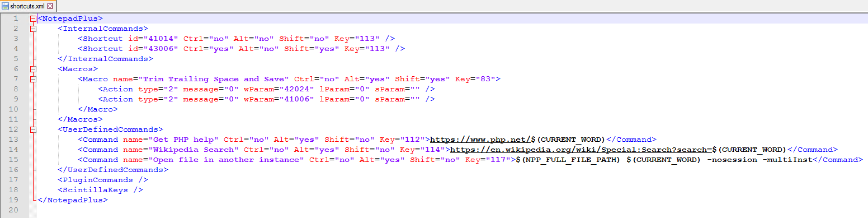Select the shortcuts.xml file tab
868x218 pixels.
pos(28,6)
